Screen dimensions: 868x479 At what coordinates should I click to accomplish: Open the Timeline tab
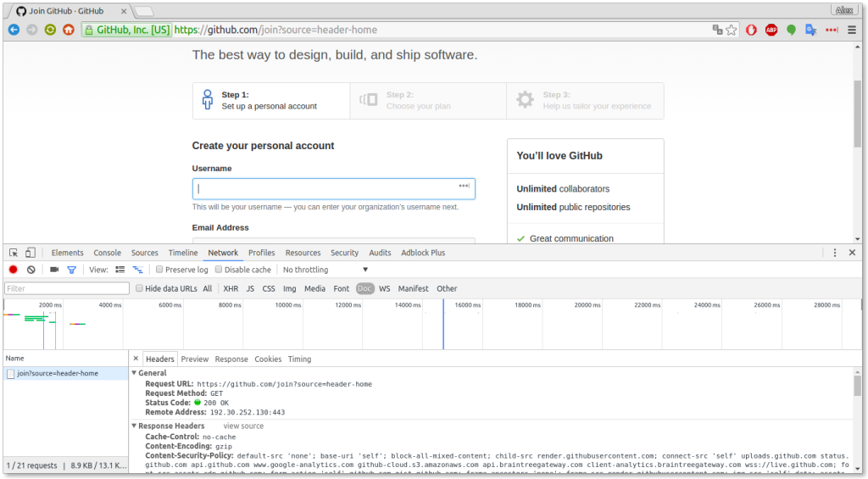(x=183, y=253)
